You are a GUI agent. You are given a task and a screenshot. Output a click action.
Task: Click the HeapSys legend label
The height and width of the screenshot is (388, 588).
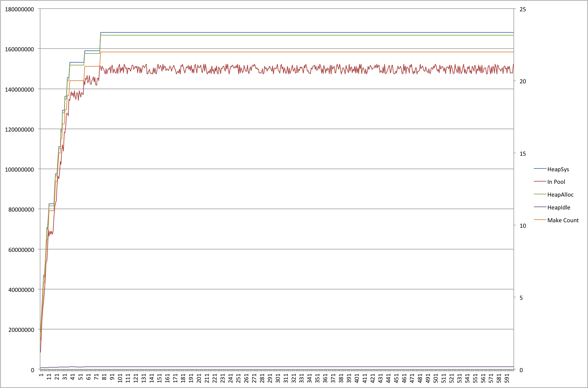(558, 169)
